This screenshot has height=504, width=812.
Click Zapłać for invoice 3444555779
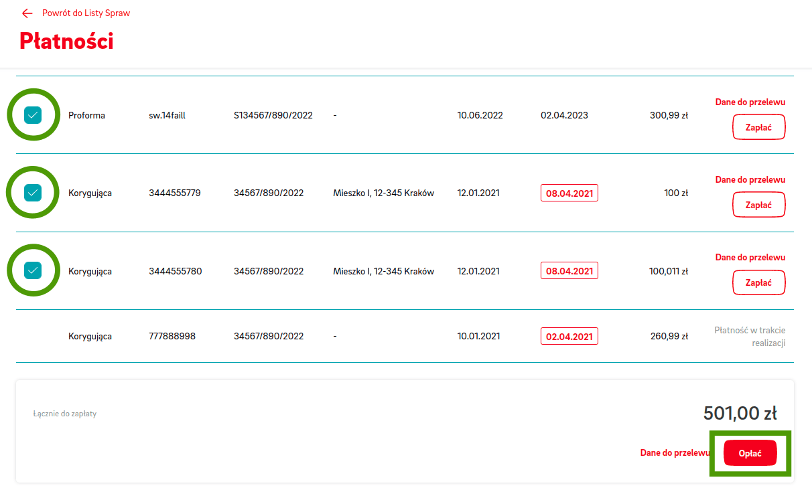point(758,205)
